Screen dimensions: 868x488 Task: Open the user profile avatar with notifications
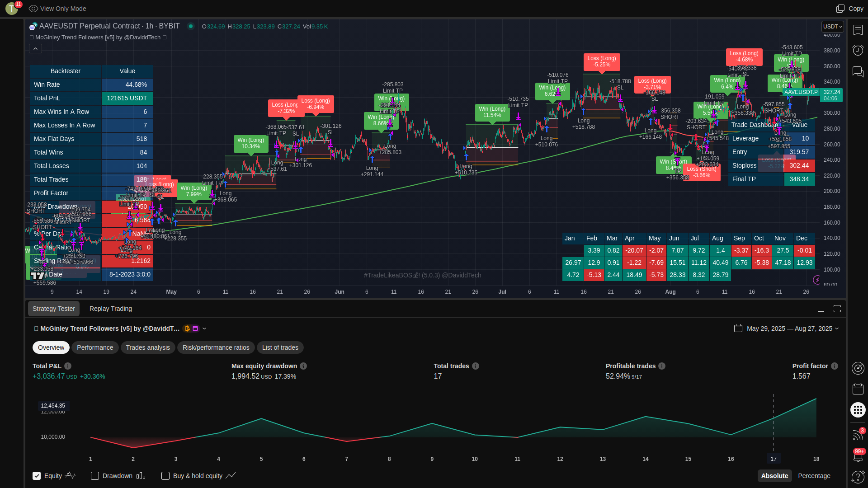(12, 8)
